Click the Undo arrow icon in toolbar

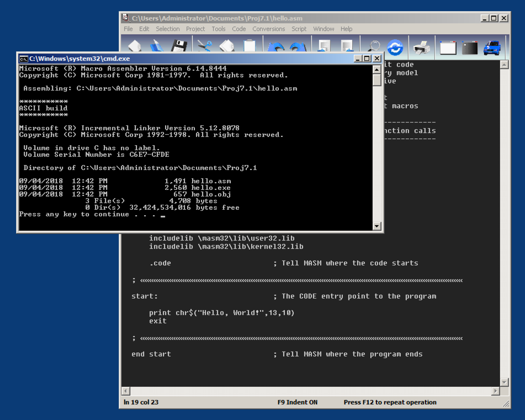click(x=276, y=47)
